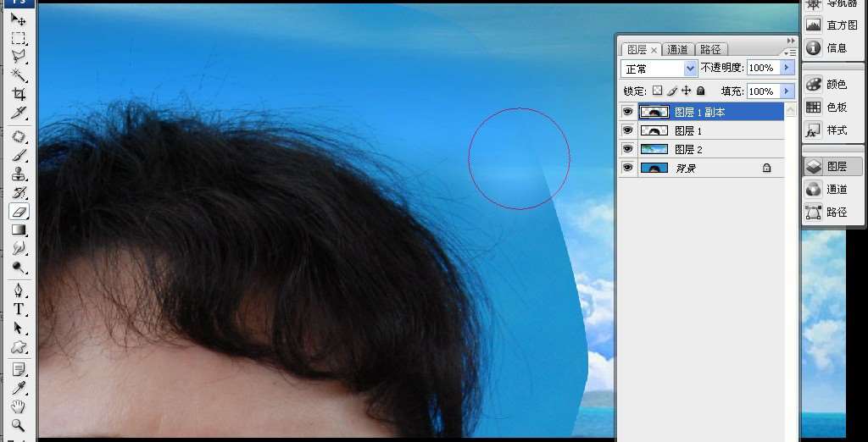Image resolution: width=868 pixels, height=442 pixels.
Task: Select the Rectangular Marquee tool
Action: point(19,37)
